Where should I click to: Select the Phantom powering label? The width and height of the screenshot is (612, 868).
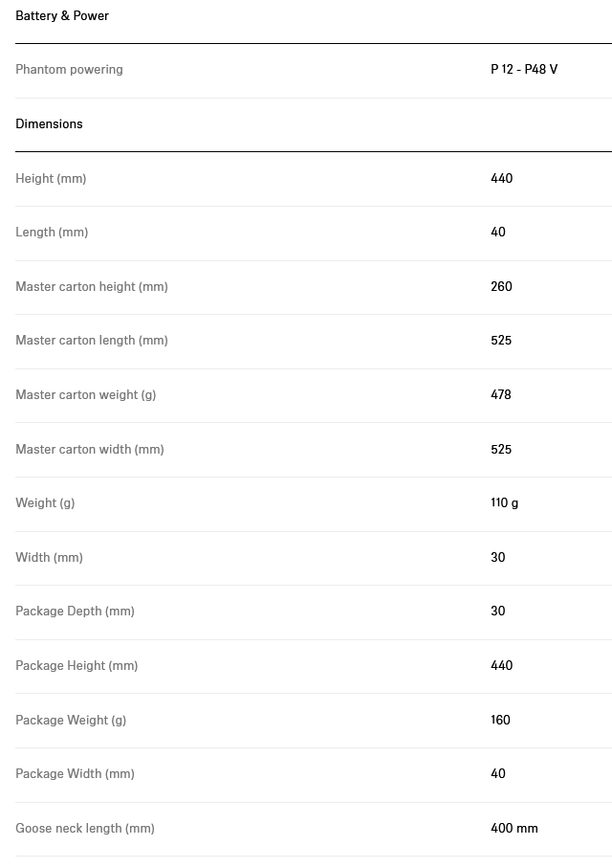point(69,70)
